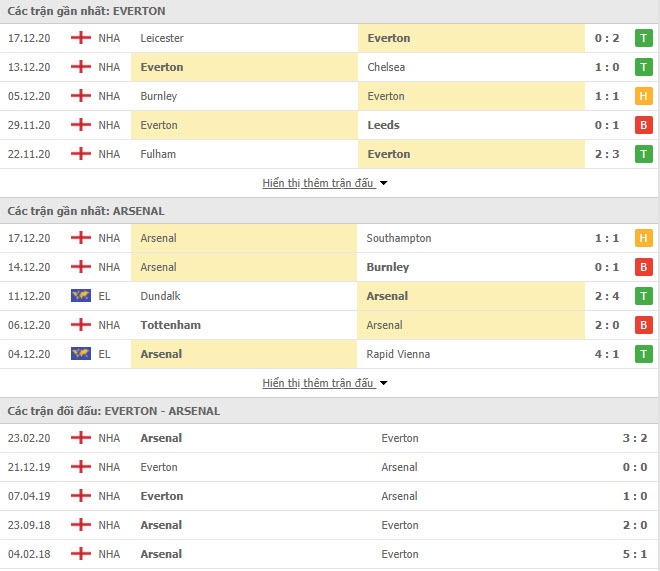Click the England flag on the 23.02.20 head-to-head row
The height and width of the screenshot is (571, 660).
tap(80, 438)
